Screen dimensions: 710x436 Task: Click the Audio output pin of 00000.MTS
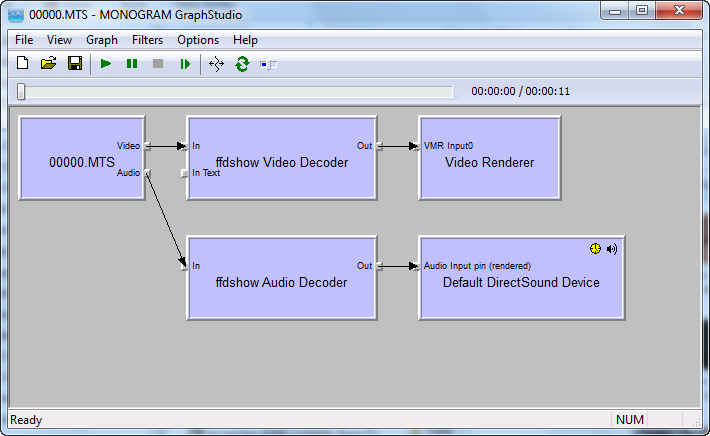[148, 173]
